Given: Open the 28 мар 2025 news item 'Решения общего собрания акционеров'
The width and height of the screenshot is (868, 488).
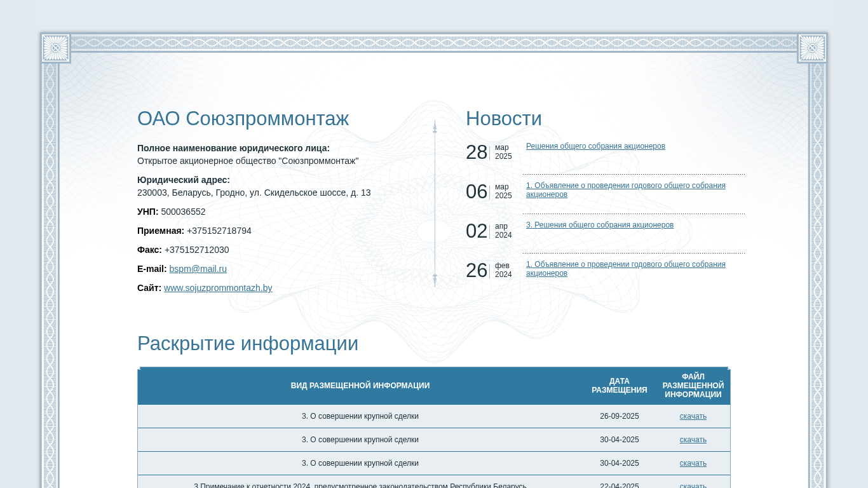Looking at the screenshot, I should [x=595, y=146].
